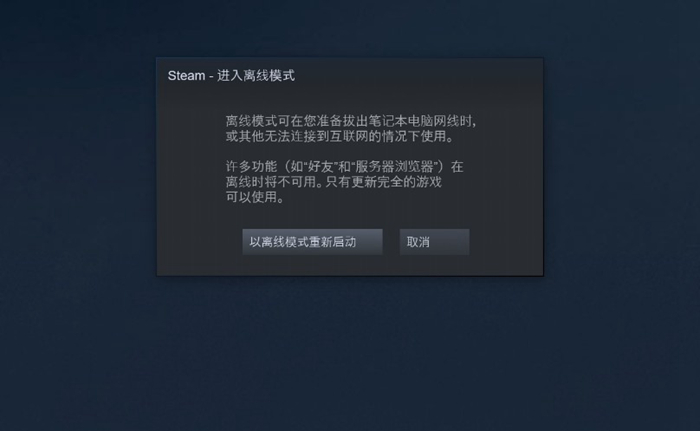This screenshot has height=431, width=700.
Task: Click the line starting 离线时将不可用
Action: click(333, 182)
